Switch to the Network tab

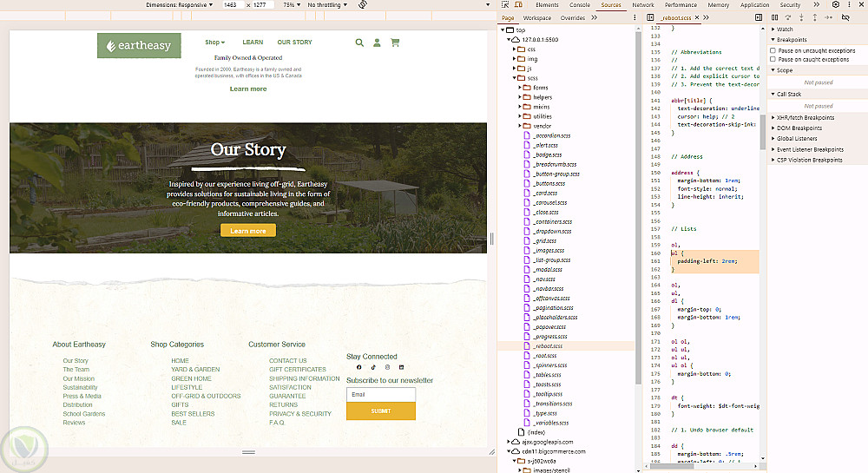pyautogui.click(x=643, y=4)
